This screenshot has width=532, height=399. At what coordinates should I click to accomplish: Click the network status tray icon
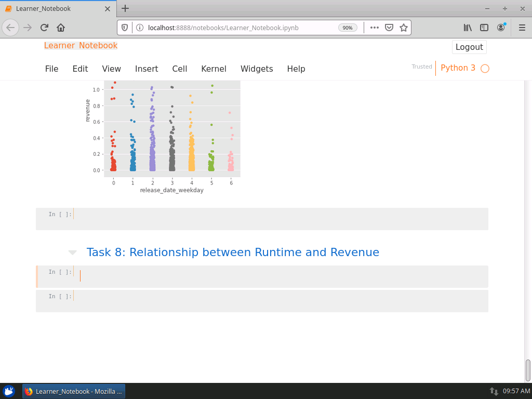click(x=494, y=391)
